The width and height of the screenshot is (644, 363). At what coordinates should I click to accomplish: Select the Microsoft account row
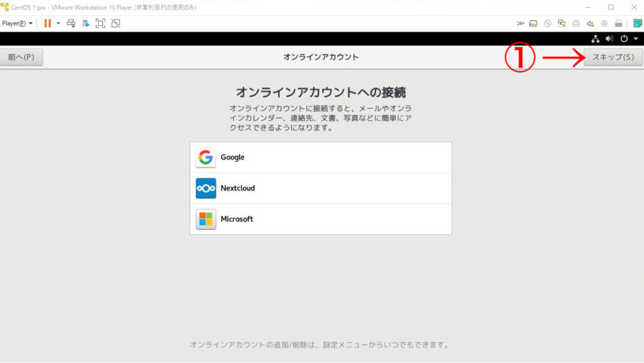321,219
